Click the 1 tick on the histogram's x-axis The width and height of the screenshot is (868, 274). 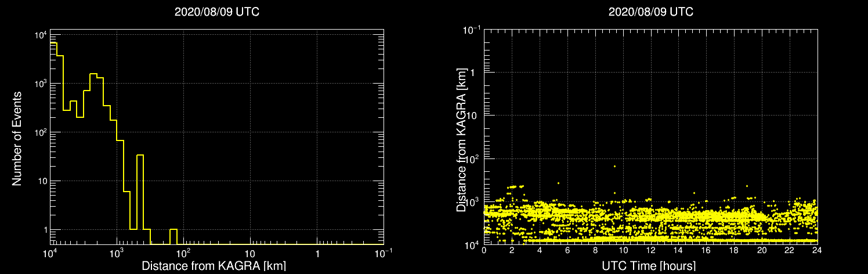coord(317,253)
